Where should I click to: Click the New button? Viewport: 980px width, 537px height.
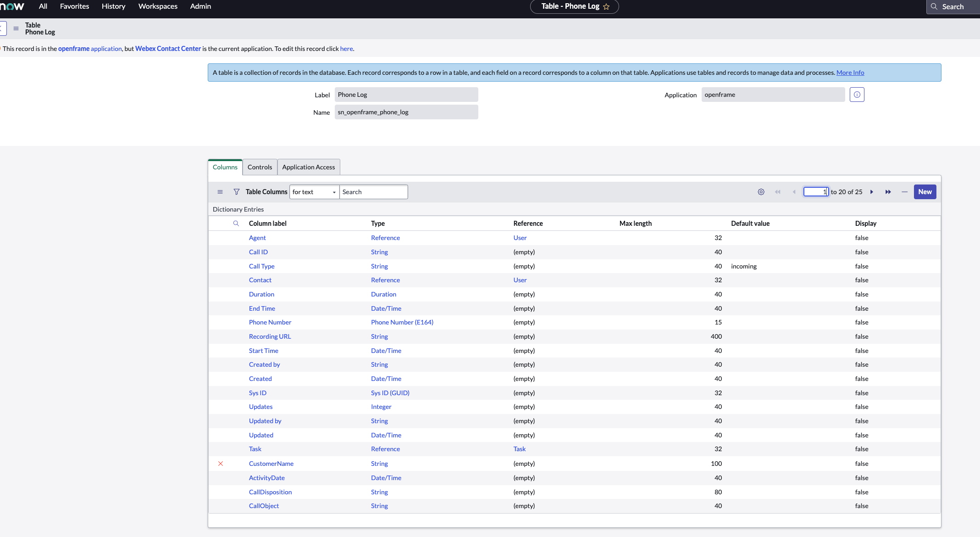[925, 192]
